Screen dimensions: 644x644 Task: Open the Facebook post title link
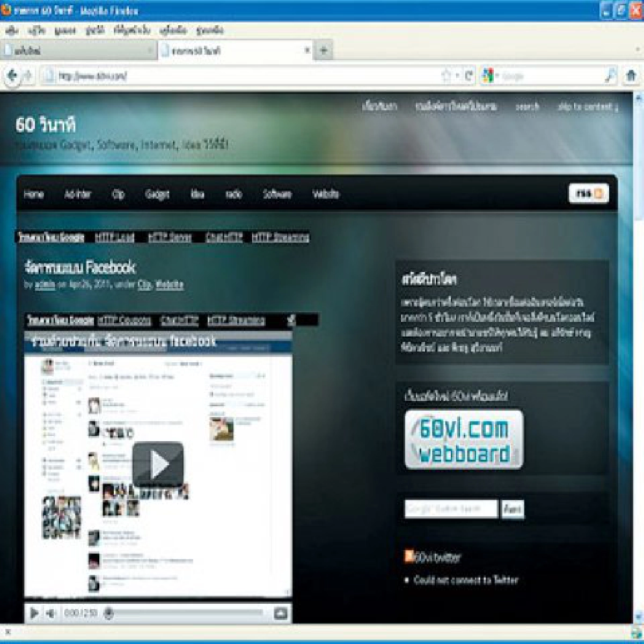[80, 267]
